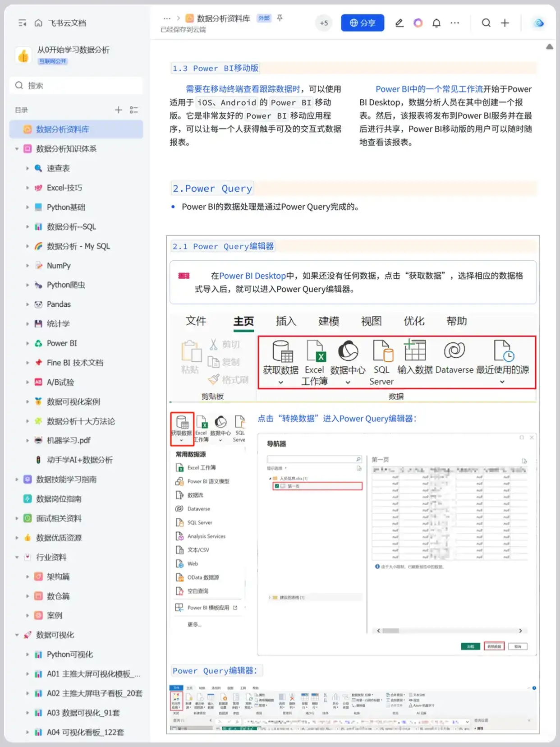Click the 外部 tag next to the title
Image resolution: width=560 pixels, height=747 pixels.
264,18
